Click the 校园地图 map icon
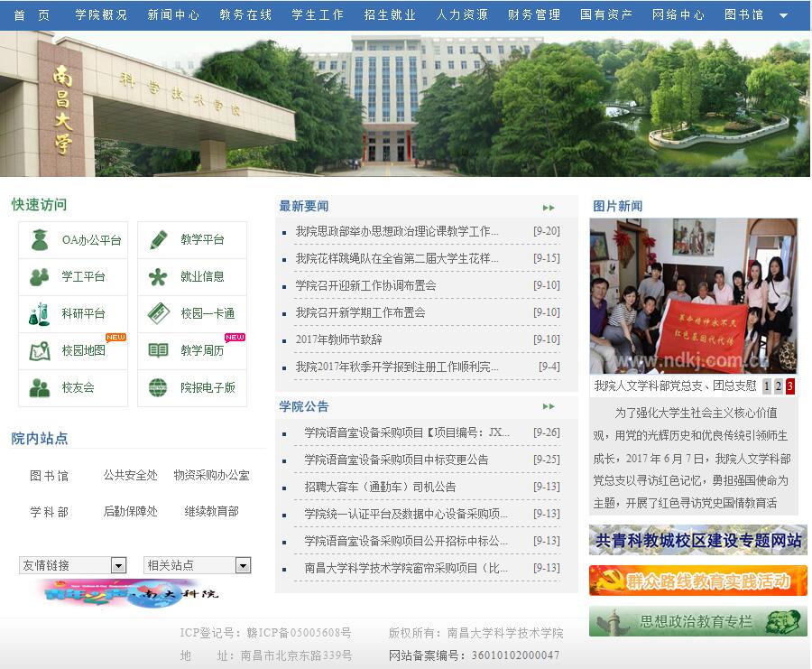The image size is (812, 669). [x=39, y=351]
